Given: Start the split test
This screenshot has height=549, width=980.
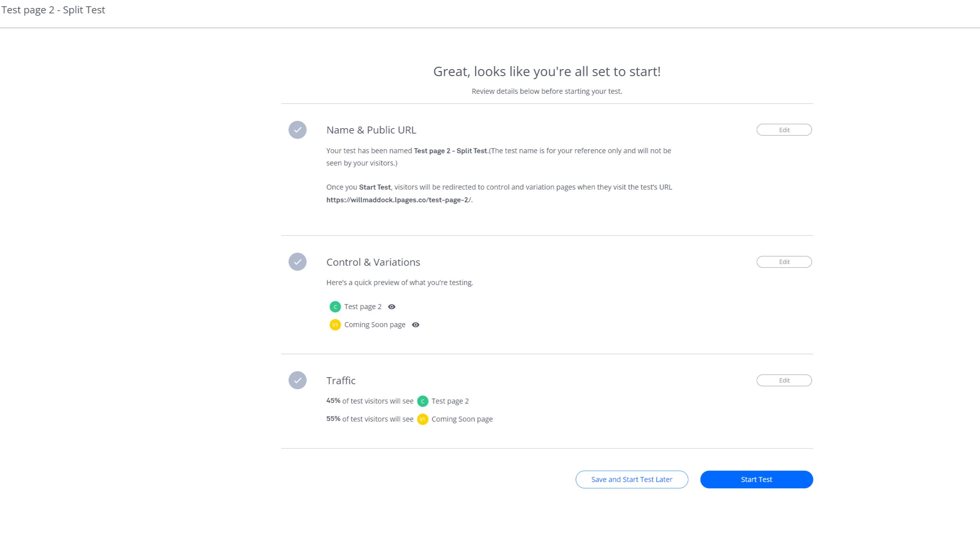Looking at the screenshot, I should pos(756,480).
